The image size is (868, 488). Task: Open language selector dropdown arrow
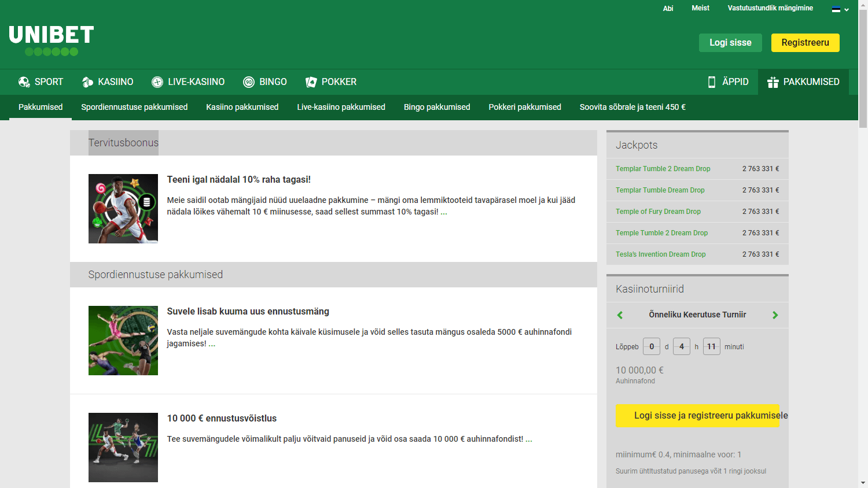(x=847, y=9)
